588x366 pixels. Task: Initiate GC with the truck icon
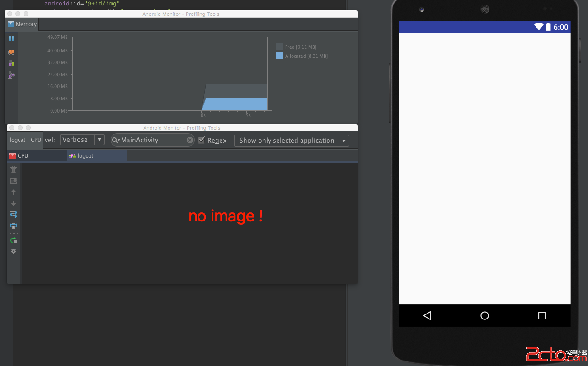click(x=11, y=52)
